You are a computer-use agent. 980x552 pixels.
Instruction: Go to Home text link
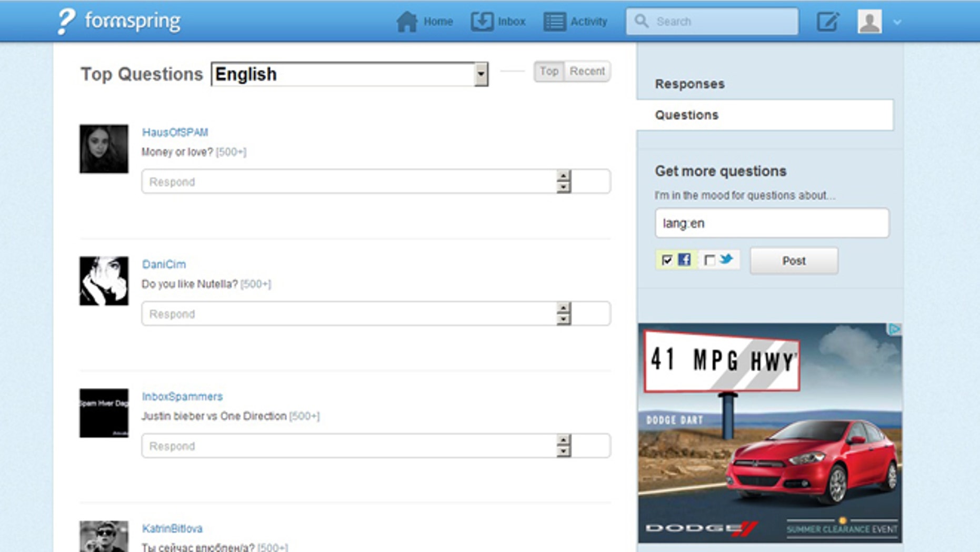point(438,22)
